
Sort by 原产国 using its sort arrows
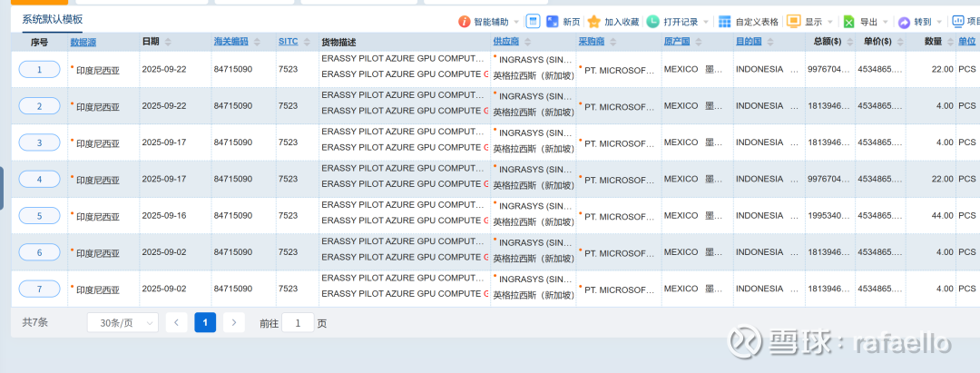[x=699, y=42]
